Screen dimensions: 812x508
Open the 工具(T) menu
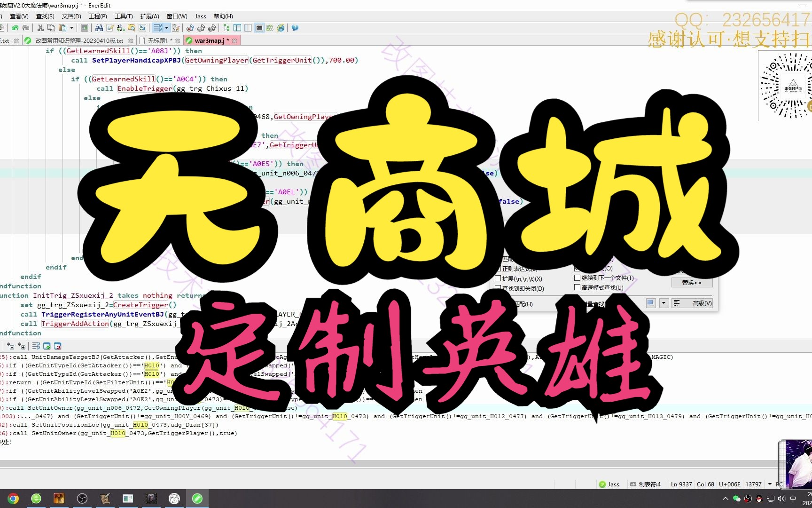[x=124, y=16]
